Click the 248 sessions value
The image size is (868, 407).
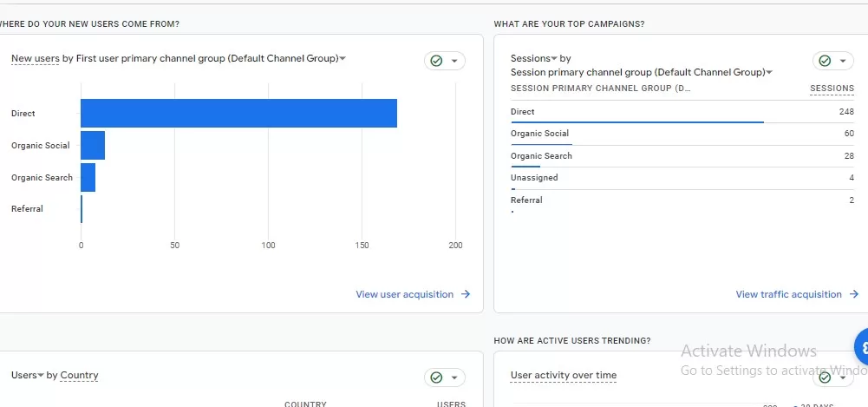tap(846, 112)
